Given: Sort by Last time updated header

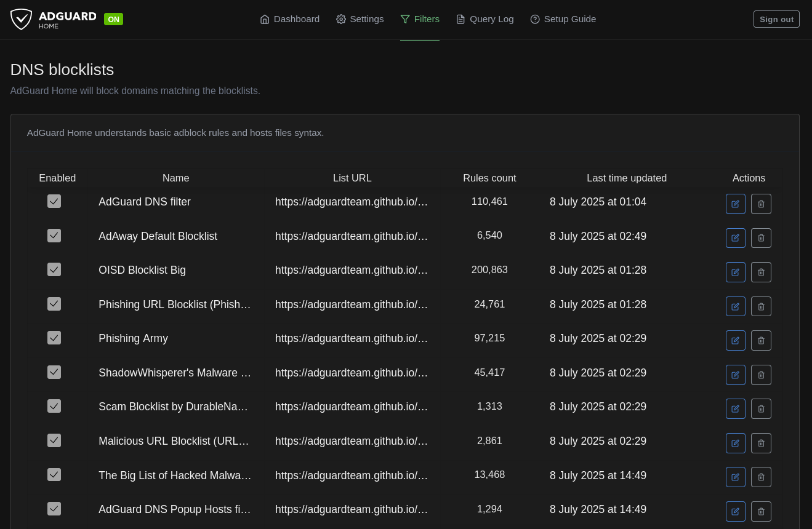Looking at the screenshot, I should (x=627, y=178).
